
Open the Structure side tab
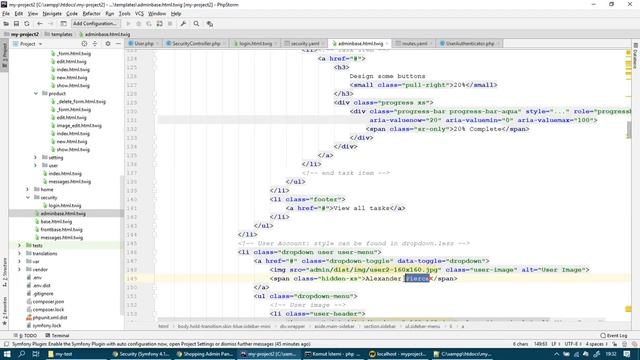[4, 272]
